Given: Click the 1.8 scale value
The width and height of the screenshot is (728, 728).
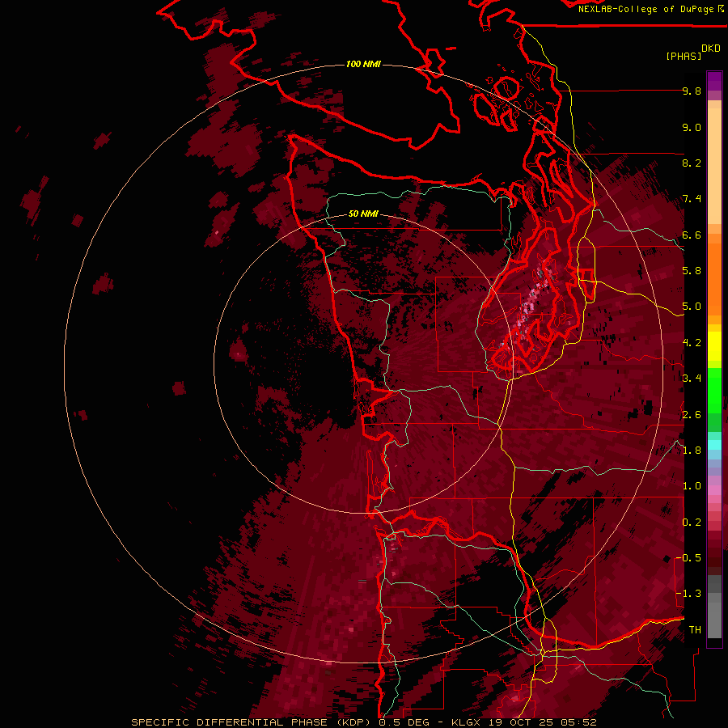Looking at the screenshot, I should tap(692, 451).
